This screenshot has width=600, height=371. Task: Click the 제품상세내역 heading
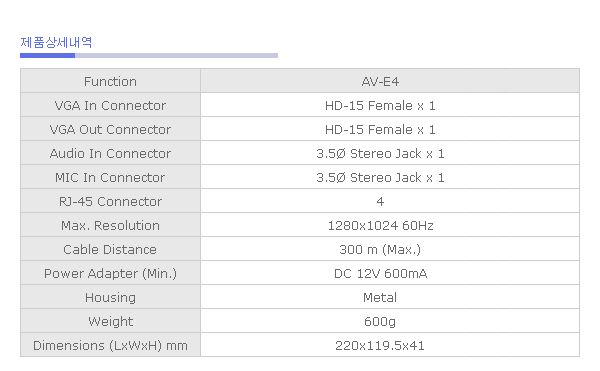point(56,42)
